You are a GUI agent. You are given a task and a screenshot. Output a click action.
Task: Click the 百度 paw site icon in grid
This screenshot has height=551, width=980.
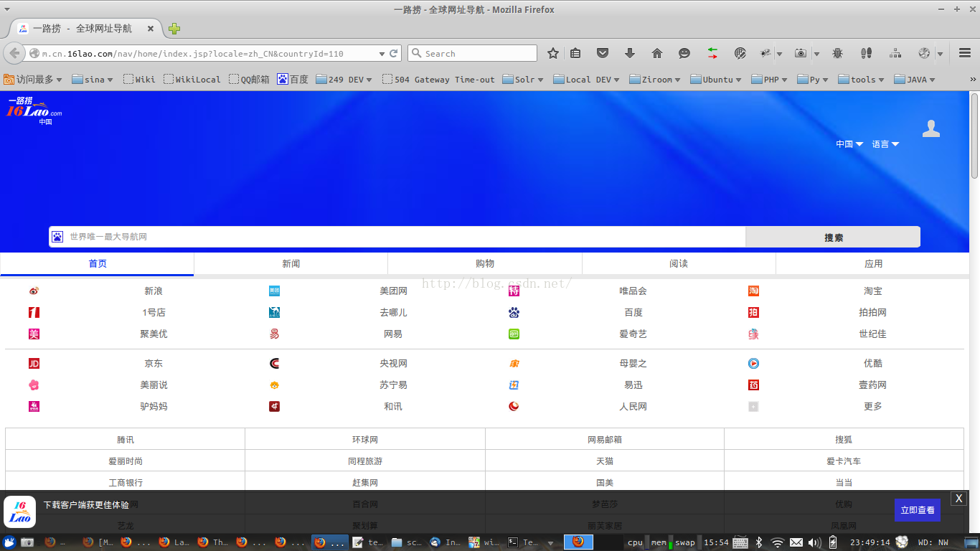point(514,312)
